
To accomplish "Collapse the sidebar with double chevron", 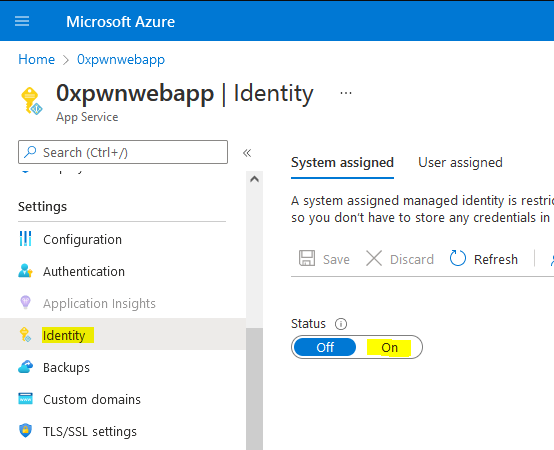I will (247, 153).
